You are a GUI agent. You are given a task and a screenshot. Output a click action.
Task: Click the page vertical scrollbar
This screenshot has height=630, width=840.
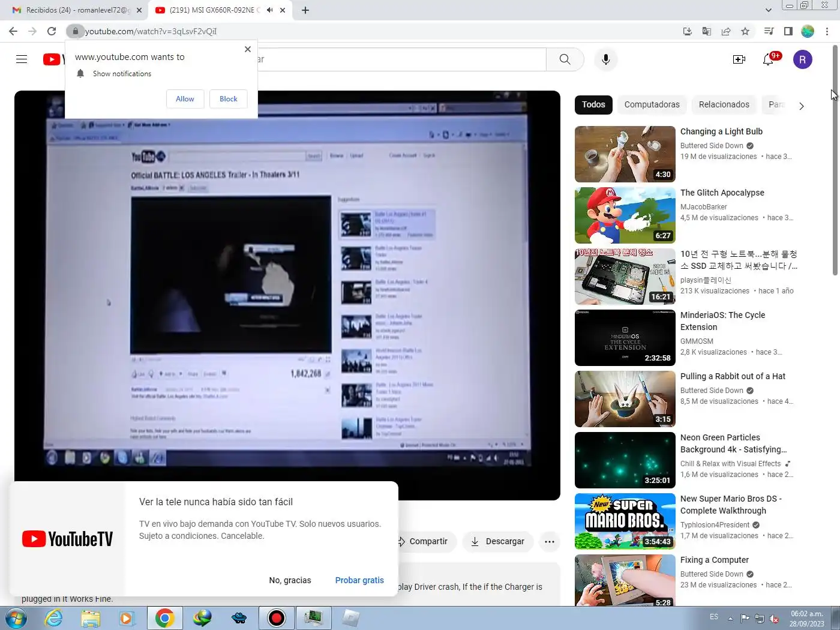835,160
